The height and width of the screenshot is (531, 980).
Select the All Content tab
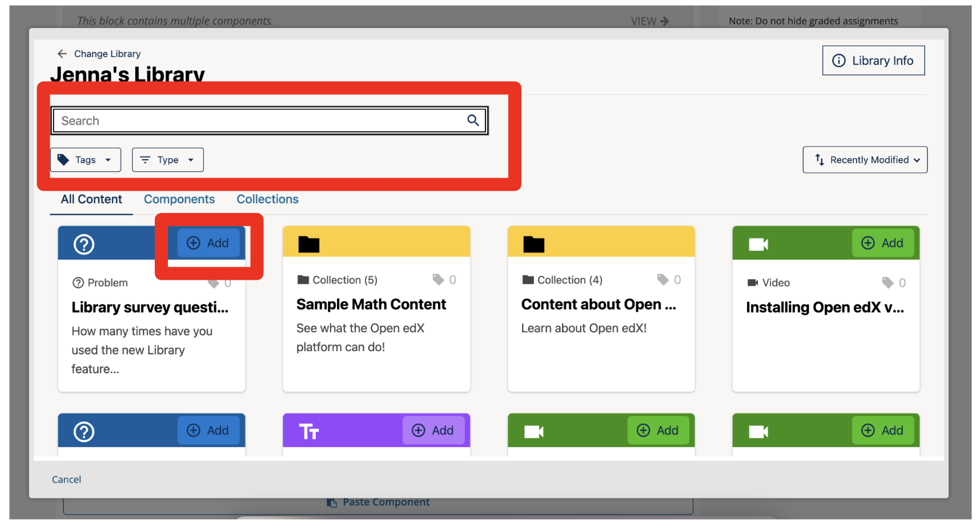(91, 199)
